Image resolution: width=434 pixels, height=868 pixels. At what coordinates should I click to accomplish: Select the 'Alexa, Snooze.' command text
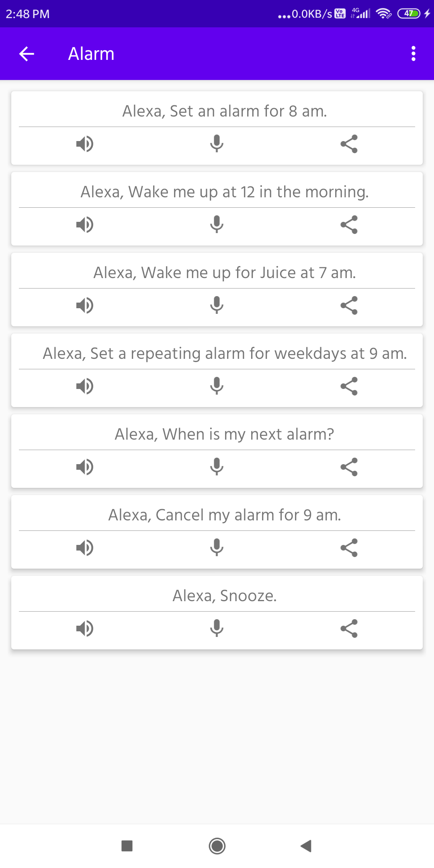coord(225,596)
